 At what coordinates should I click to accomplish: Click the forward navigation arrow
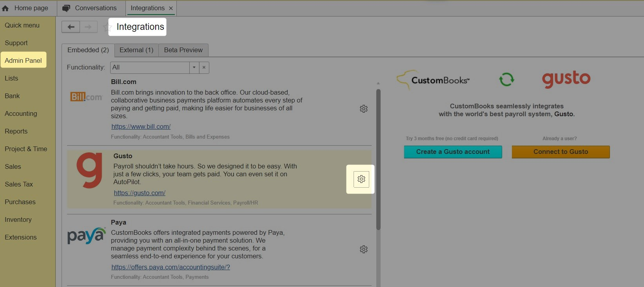tap(89, 27)
